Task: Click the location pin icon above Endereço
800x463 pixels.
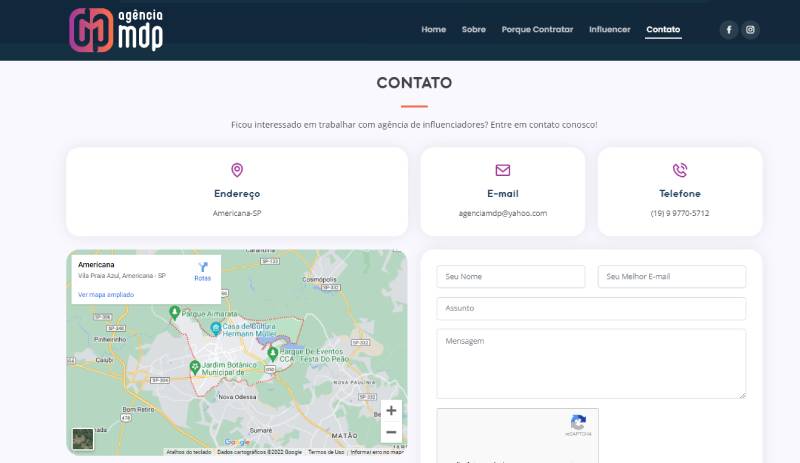Action: coord(237,170)
